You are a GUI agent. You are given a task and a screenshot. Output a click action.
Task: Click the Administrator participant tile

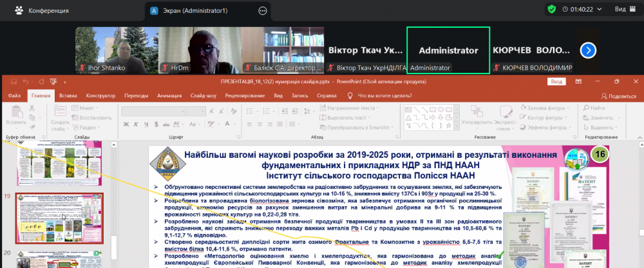click(448, 50)
